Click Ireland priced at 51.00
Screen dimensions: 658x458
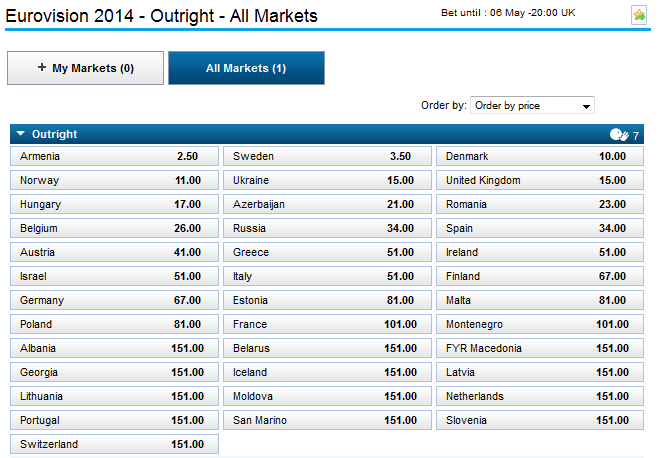click(539, 253)
